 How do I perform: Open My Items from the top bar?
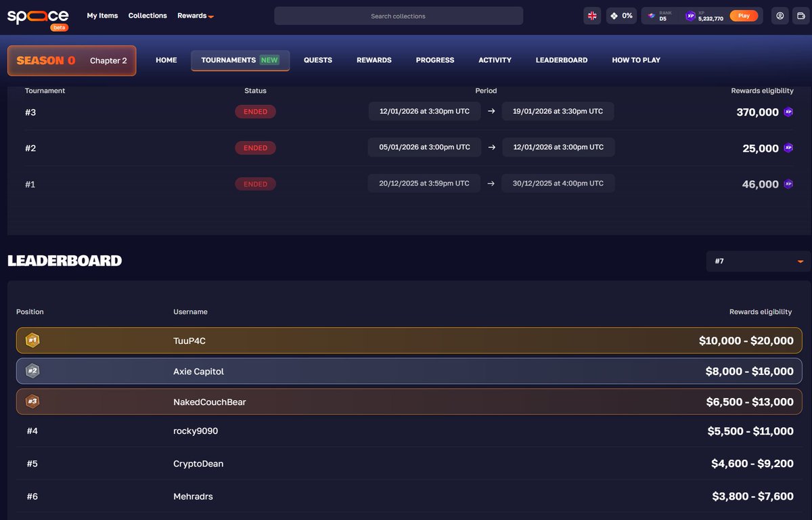[x=102, y=16]
